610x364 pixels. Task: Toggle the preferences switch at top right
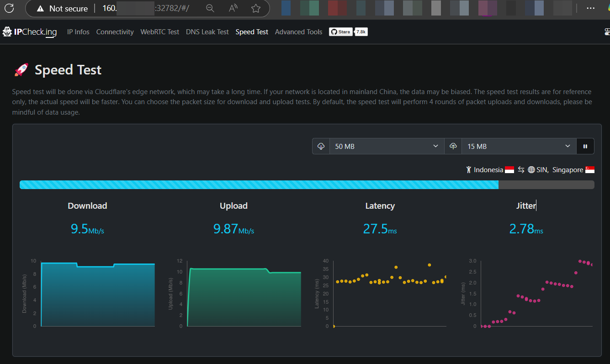pos(606,32)
